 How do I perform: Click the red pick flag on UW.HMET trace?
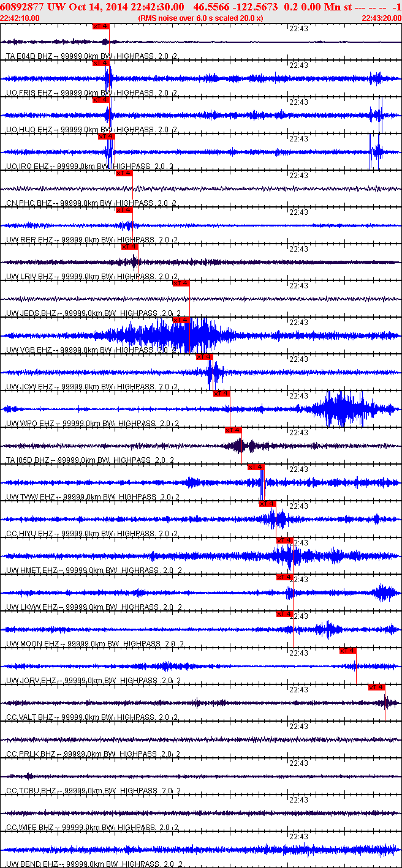285,541
